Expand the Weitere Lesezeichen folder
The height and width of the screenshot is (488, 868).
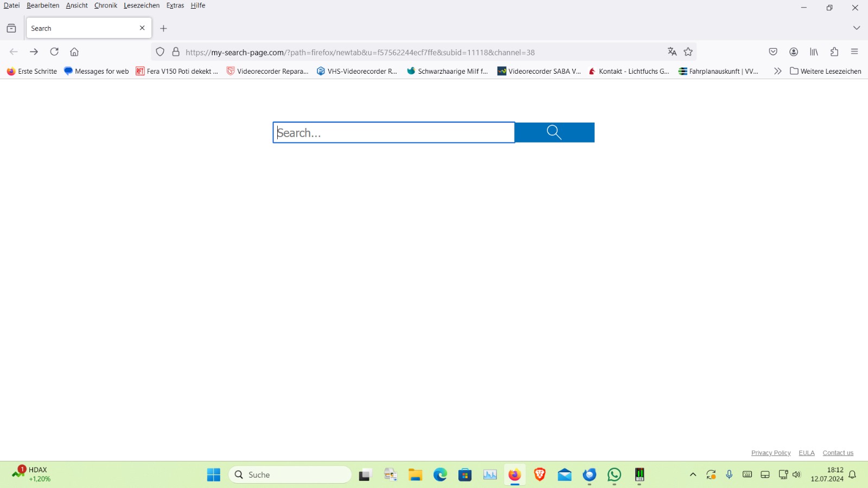click(x=826, y=71)
